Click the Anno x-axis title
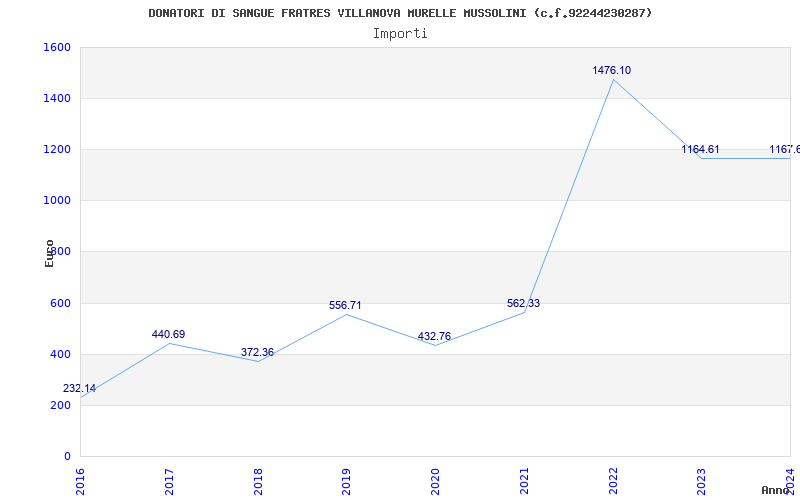 coord(777,491)
